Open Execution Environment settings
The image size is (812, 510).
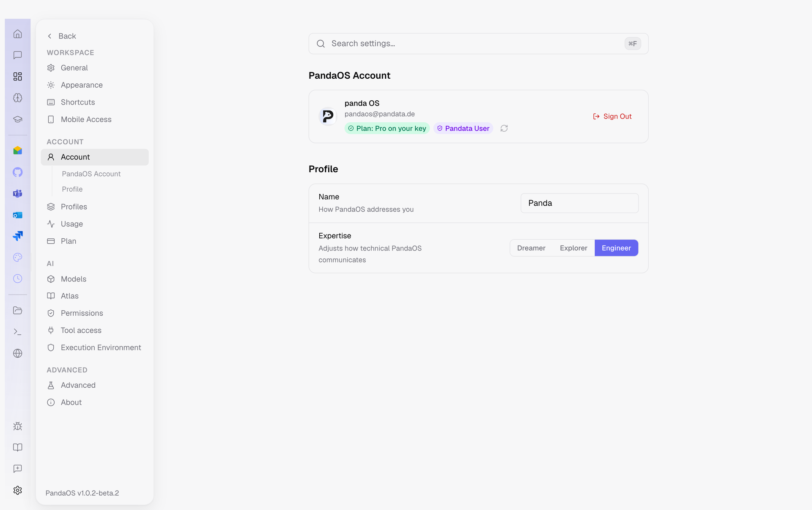(x=95, y=347)
